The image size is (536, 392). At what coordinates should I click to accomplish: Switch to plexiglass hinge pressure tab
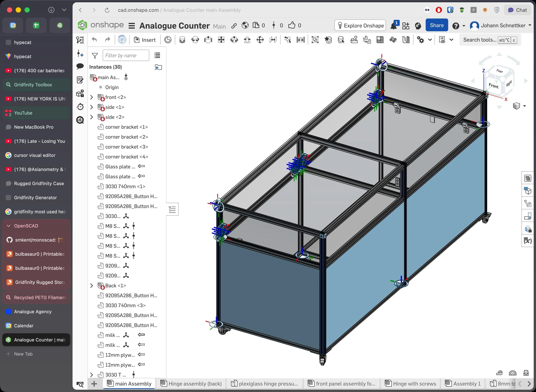[264, 384]
